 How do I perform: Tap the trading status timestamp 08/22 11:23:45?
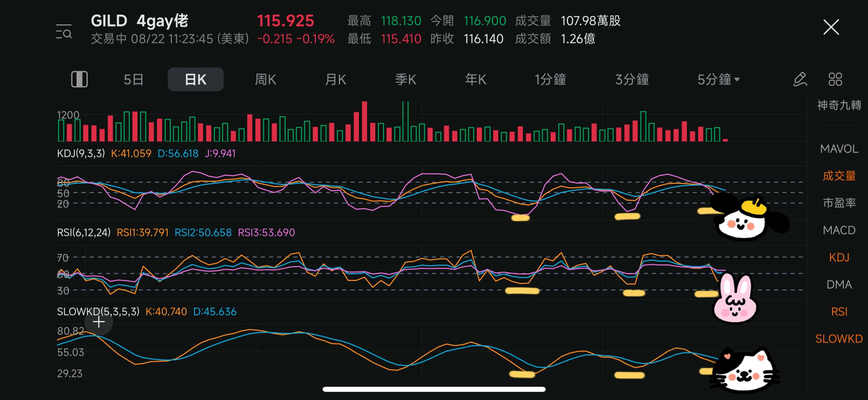[x=172, y=39]
